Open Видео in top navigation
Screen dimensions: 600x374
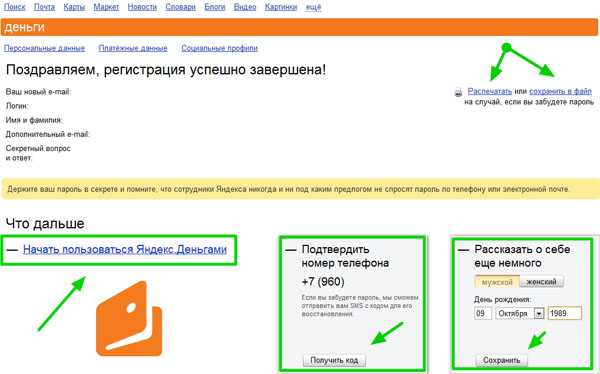(x=245, y=7)
